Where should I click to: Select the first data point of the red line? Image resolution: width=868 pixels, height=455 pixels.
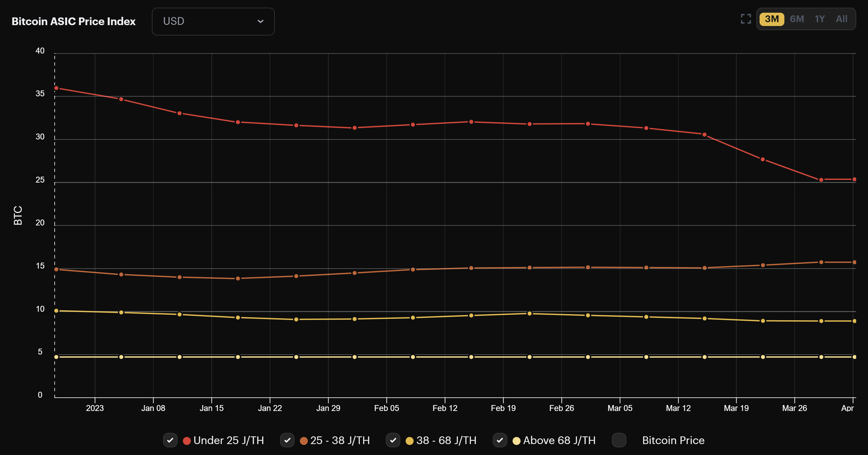click(x=56, y=88)
